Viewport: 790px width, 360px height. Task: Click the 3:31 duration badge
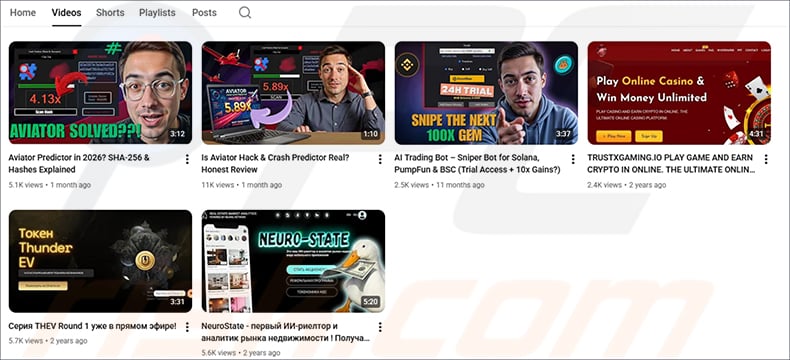tap(177, 302)
